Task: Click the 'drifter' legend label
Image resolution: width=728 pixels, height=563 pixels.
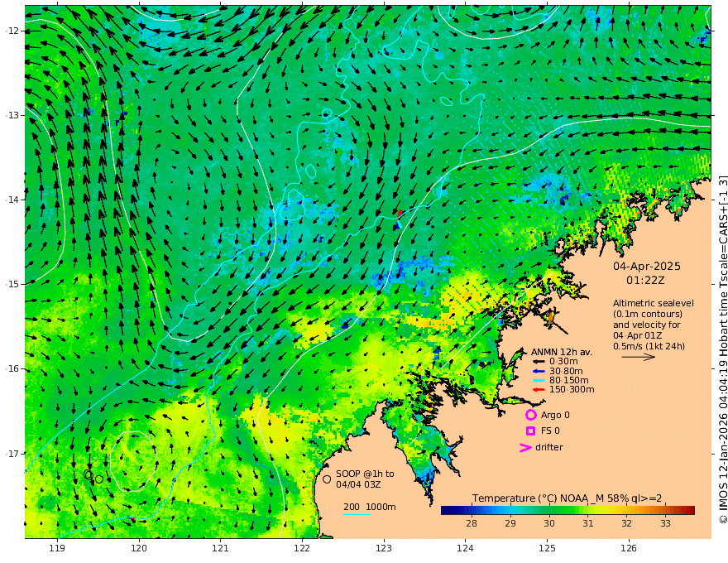Action: click(x=548, y=447)
